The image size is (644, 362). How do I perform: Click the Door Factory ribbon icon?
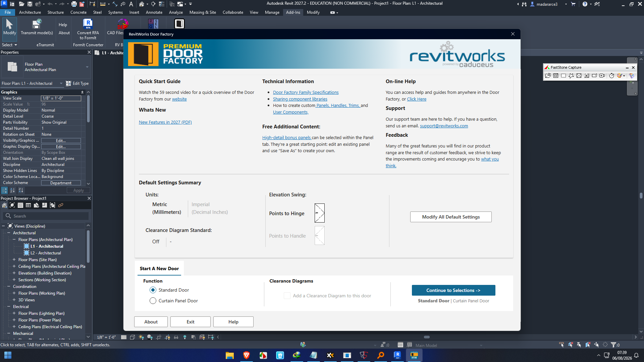[x=179, y=23]
